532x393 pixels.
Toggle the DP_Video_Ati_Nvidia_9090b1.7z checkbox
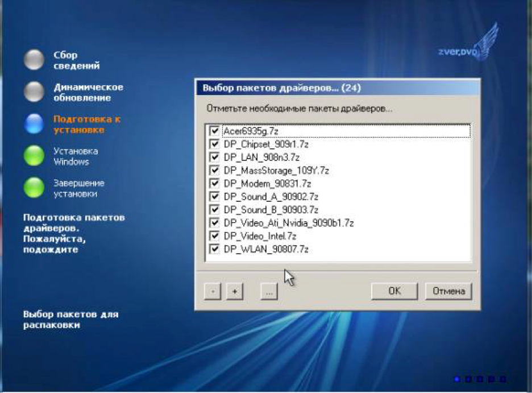(214, 222)
